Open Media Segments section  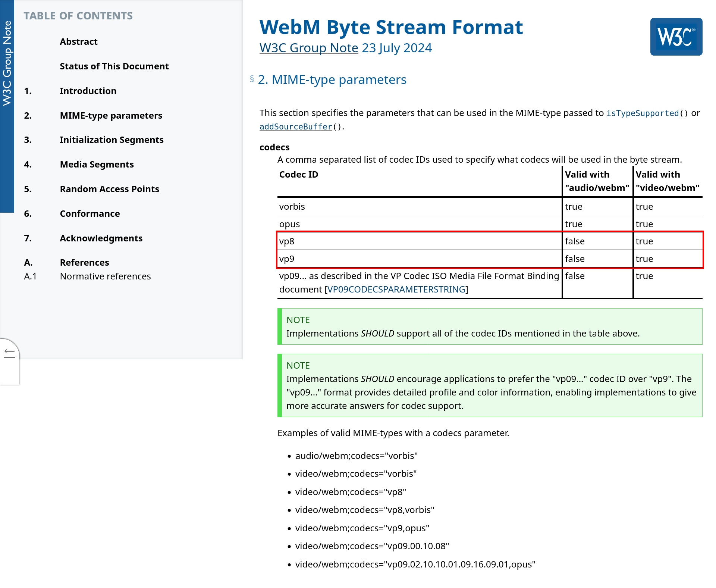click(x=97, y=165)
